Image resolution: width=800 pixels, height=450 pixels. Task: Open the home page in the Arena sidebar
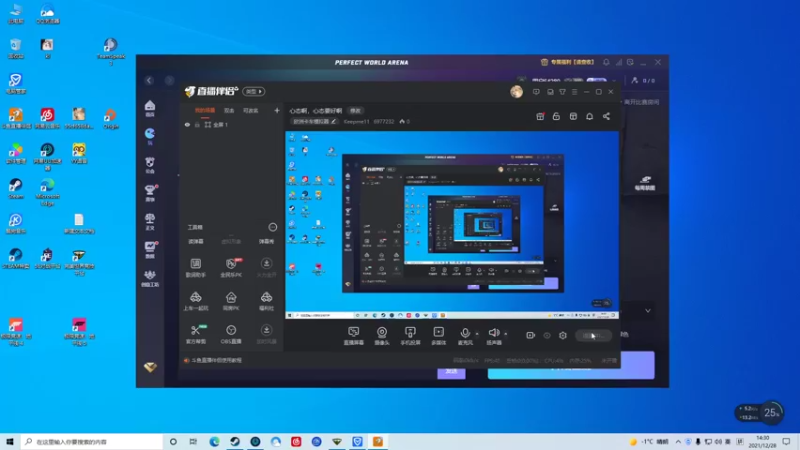point(150,108)
